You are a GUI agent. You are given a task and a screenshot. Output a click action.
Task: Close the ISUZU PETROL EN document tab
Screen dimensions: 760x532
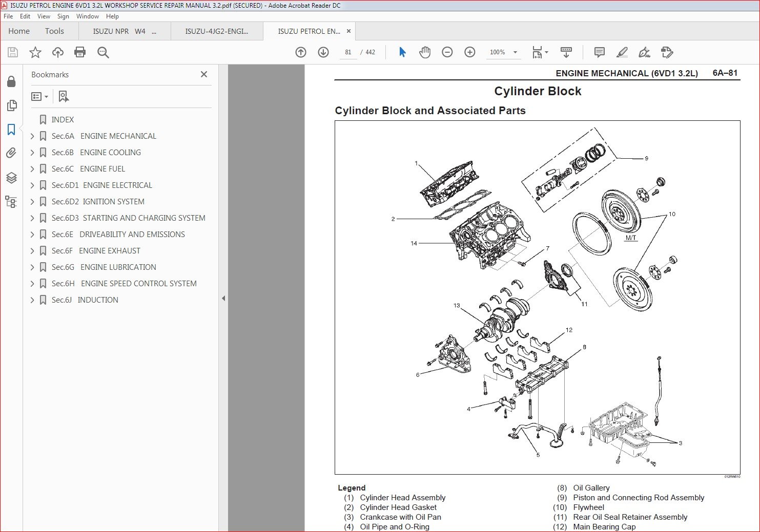(x=349, y=31)
